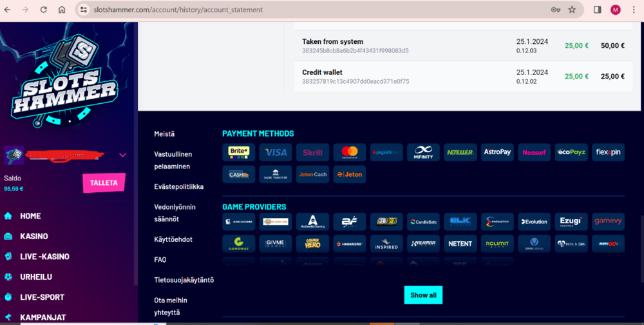Click the browser home button
Image resolution: width=644 pixels, height=325 pixels.
pyautogui.click(x=62, y=10)
